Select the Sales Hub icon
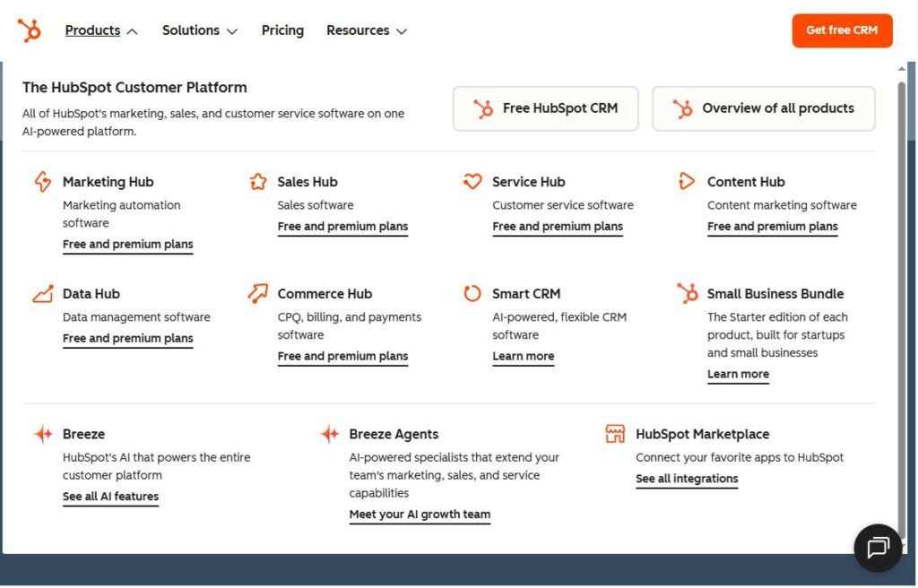The height and width of the screenshot is (588, 918). pos(257,180)
